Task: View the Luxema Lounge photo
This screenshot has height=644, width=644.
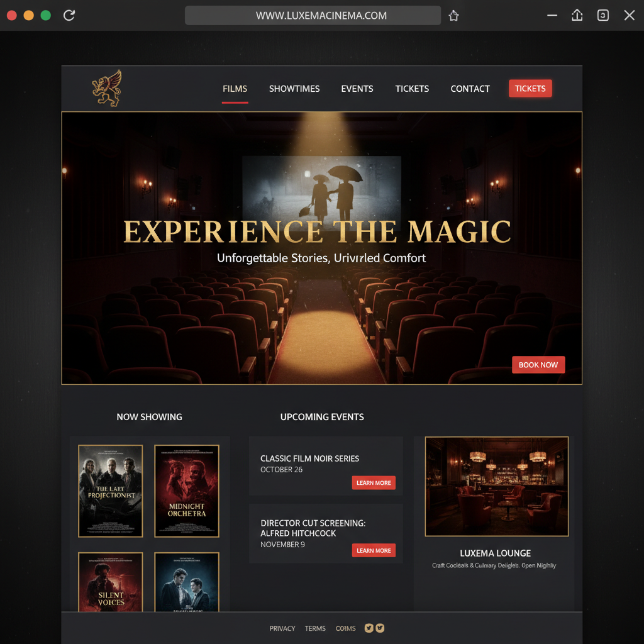Action: coord(497,486)
